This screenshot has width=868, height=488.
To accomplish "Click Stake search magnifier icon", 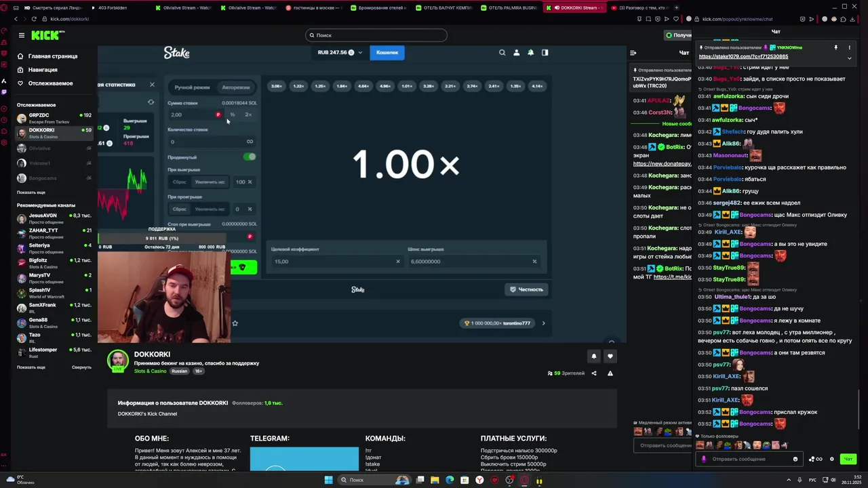I will [502, 52].
